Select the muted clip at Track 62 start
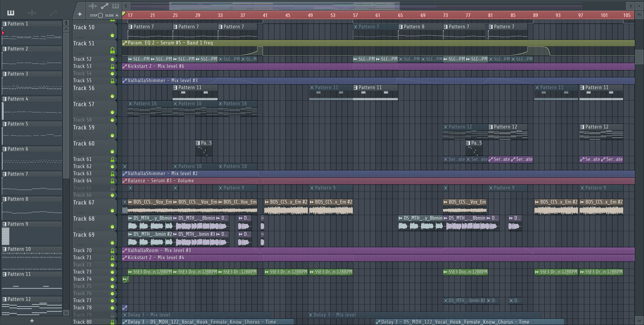The width and height of the screenshot is (644, 325). pos(125,166)
